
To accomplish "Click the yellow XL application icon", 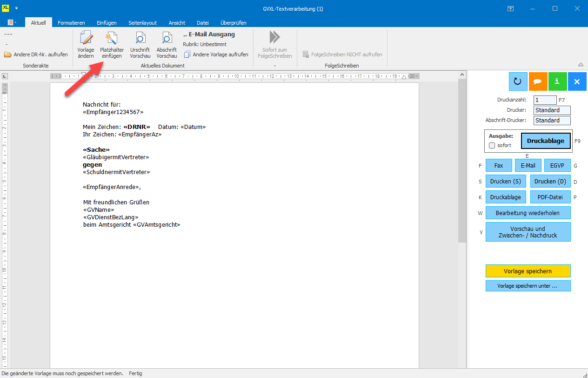I will click(x=6, y=8).
